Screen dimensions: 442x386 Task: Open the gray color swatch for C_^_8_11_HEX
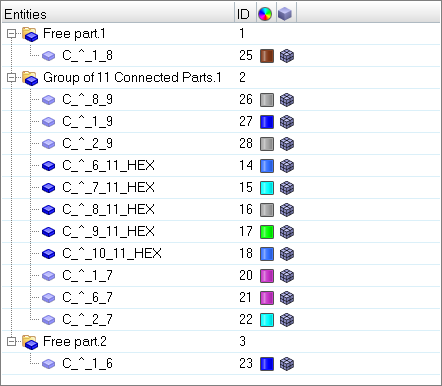point(267,210)
